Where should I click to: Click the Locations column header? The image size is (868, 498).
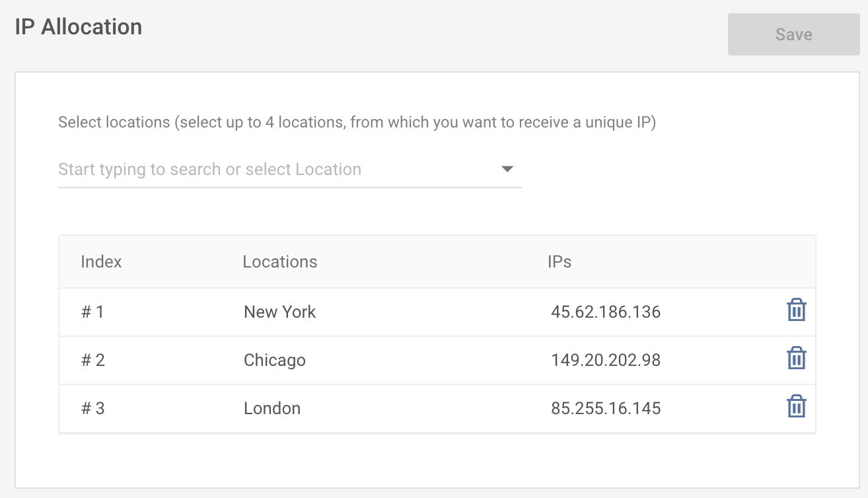[279, 262]
